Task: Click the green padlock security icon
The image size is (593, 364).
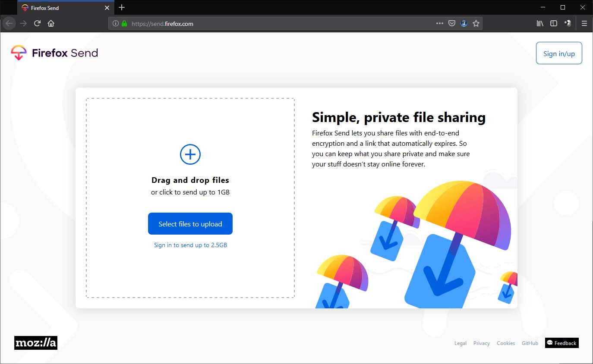Action: pos(124,24)
